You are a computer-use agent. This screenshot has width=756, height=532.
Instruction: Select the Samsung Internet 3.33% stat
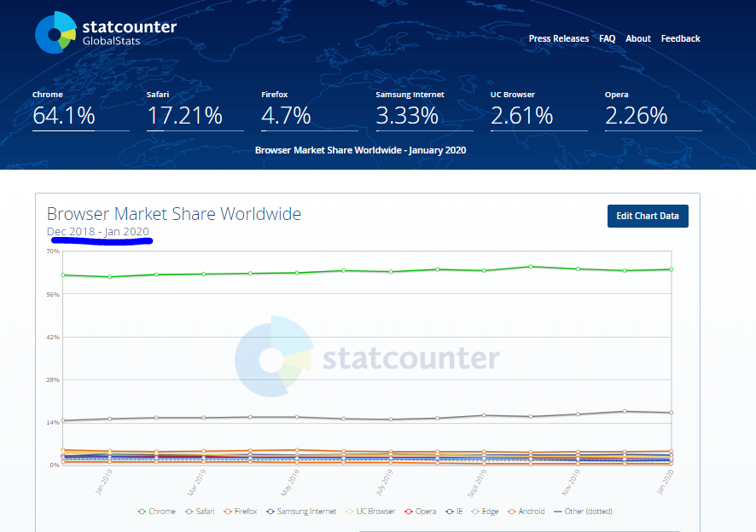[x=424, y=110]
